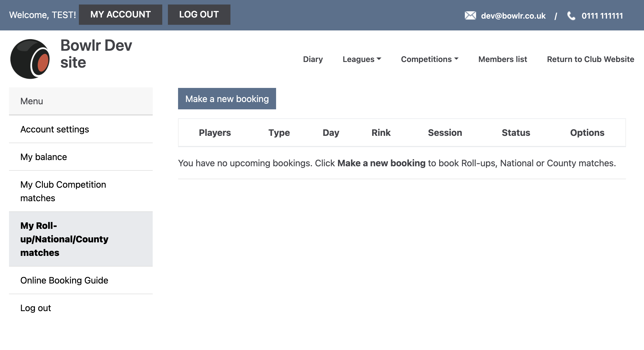
Task: Open the Online Booking Guide
Action: point(64,280)
